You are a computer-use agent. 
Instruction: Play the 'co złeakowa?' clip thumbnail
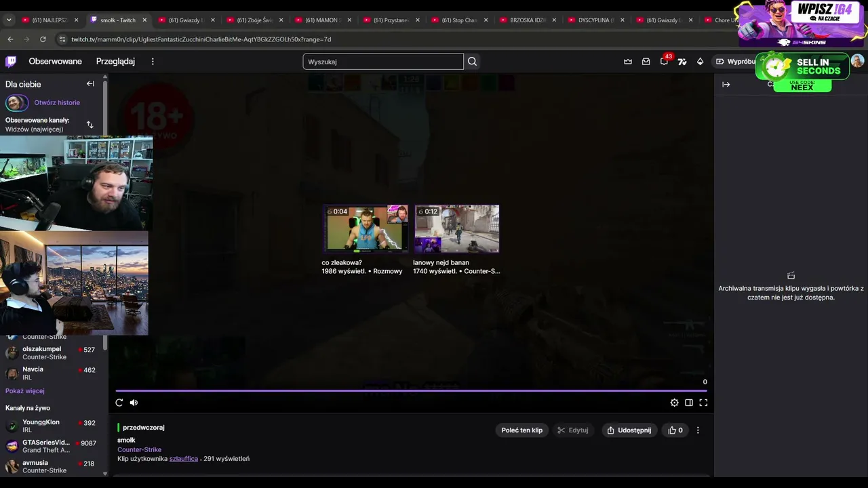(x=366, y=229)
